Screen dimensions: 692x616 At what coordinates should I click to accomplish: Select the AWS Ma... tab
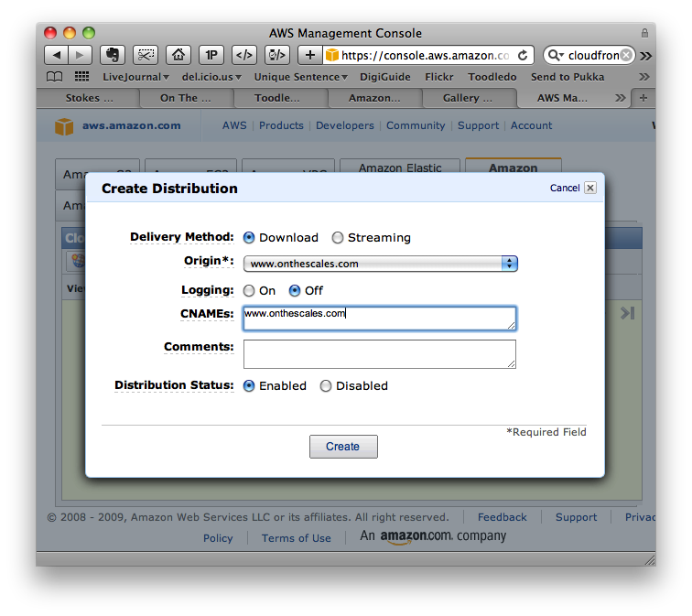click(562, 98)
